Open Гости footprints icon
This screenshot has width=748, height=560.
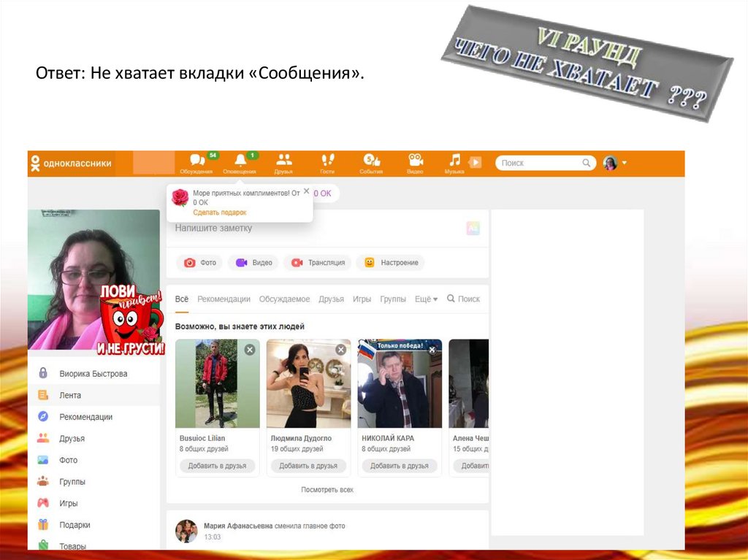[327, 164]
